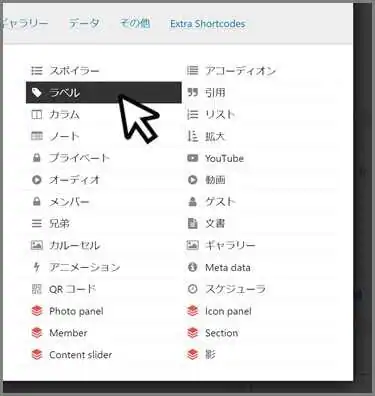Screen dimensions: 375x396
Task: Click the play icon beside 動画
Action: [192, 180]
